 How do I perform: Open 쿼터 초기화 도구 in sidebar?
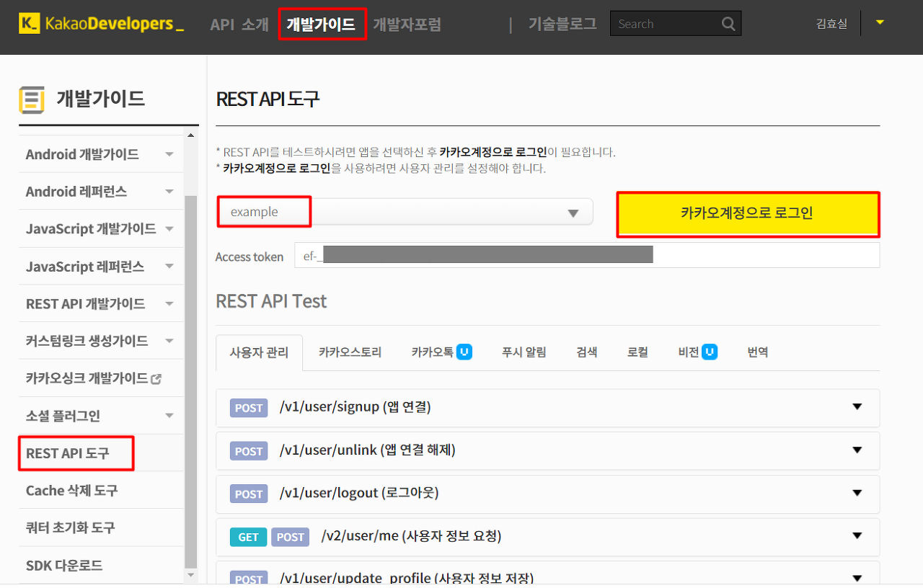(x=70, y=528)
